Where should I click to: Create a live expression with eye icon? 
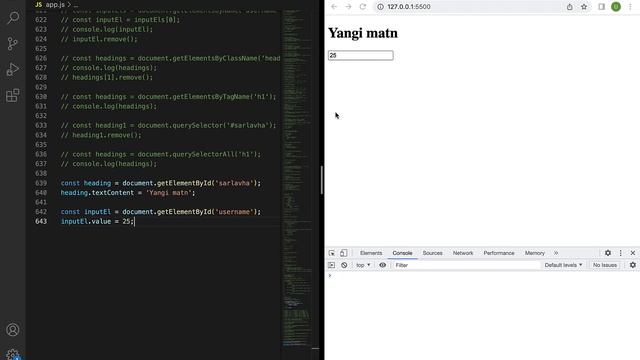(382, 265)
